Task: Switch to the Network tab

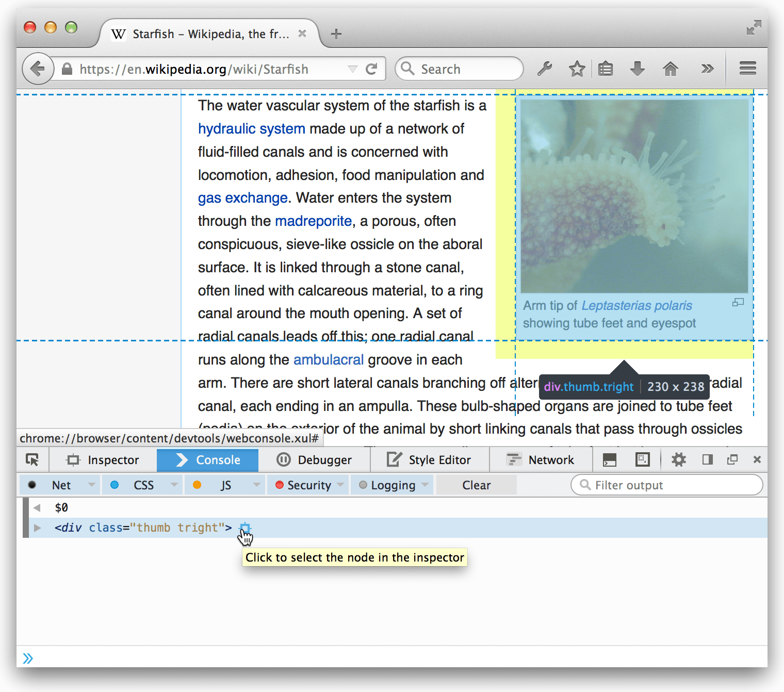Action: pos(540,460)
